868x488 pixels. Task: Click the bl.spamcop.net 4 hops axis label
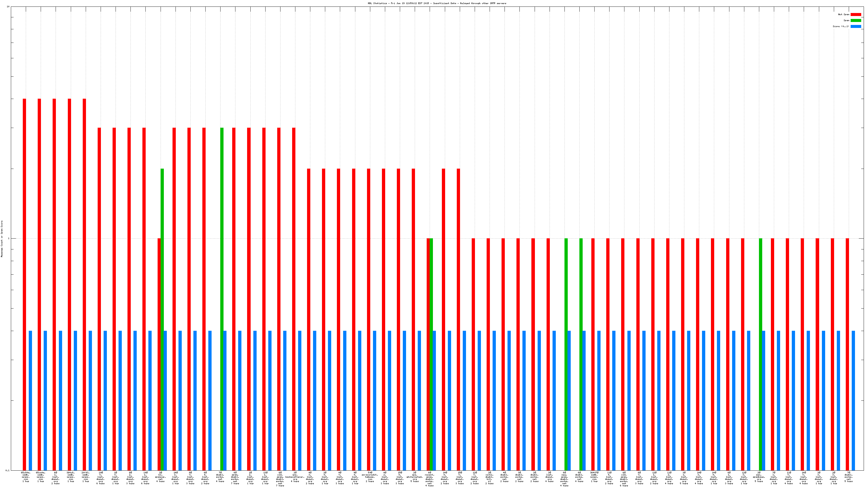[x=160, y=477]
